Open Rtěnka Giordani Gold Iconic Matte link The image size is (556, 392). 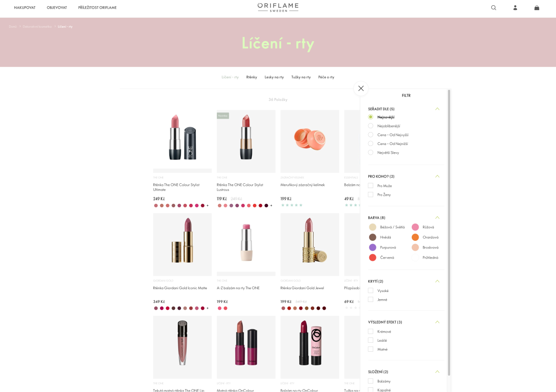180,288
